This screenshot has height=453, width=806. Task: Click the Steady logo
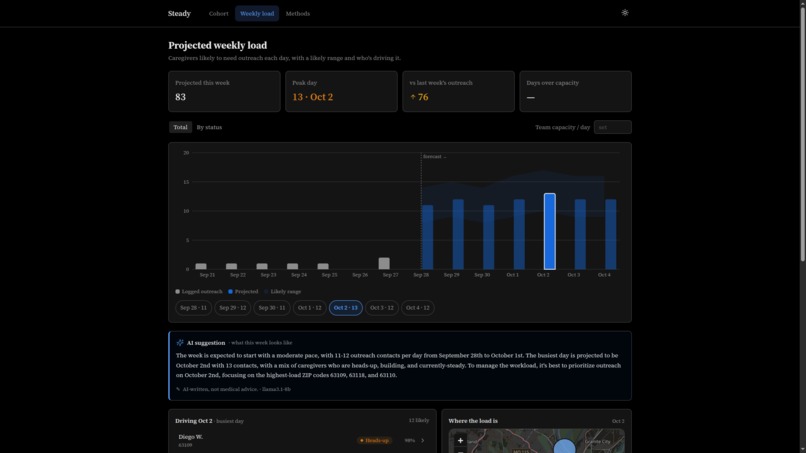click(179, 13)
